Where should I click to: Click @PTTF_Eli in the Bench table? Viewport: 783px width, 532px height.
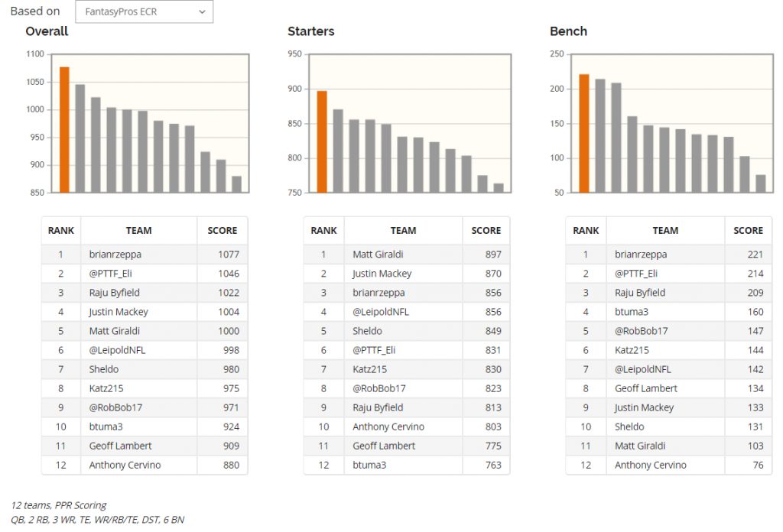[636, 274]
